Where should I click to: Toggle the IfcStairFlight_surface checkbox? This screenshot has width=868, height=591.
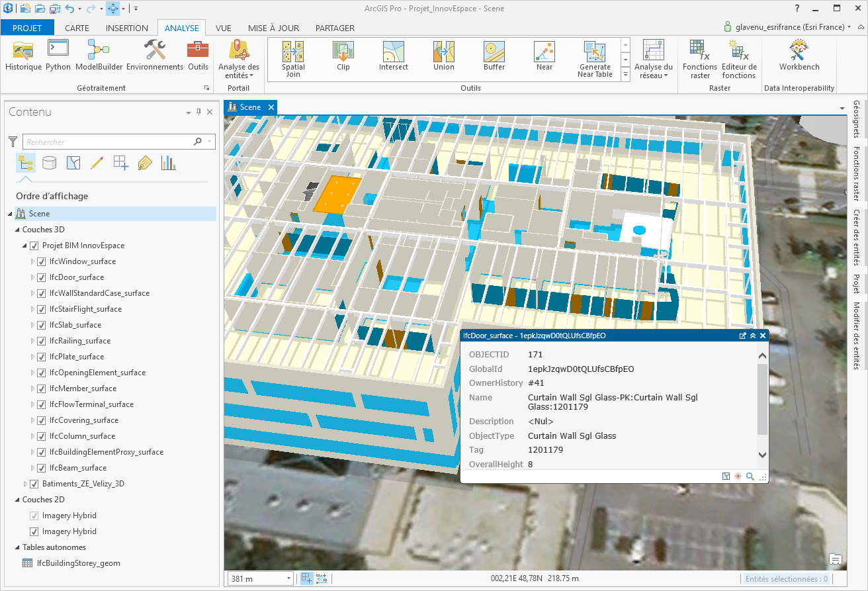click(41, 309)
